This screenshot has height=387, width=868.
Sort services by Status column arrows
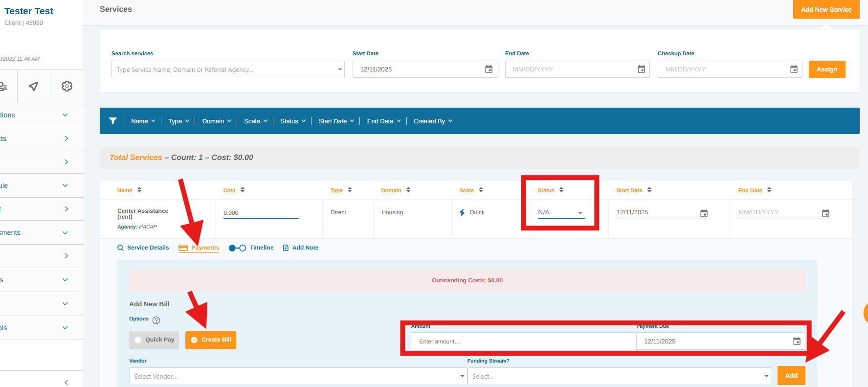[561, 190]
